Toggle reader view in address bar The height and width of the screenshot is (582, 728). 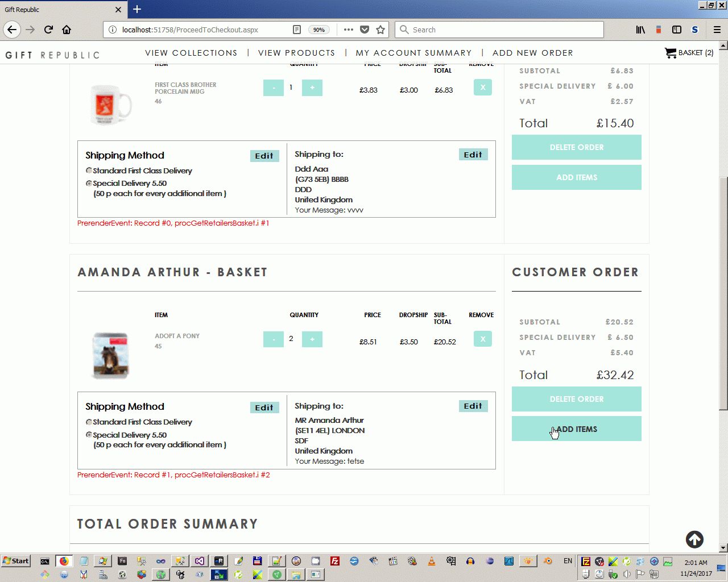pos(297,30)
